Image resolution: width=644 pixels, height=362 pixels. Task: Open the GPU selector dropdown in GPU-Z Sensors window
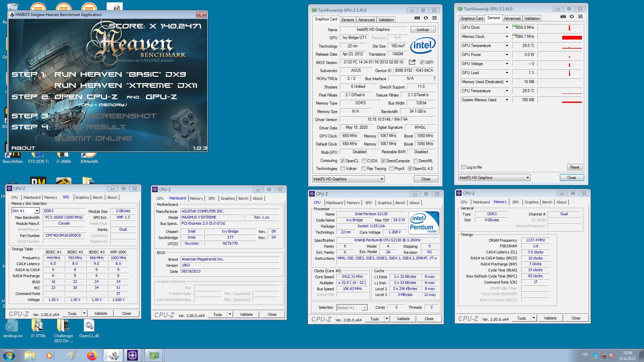pyautogui.click(x=494, y=178)
